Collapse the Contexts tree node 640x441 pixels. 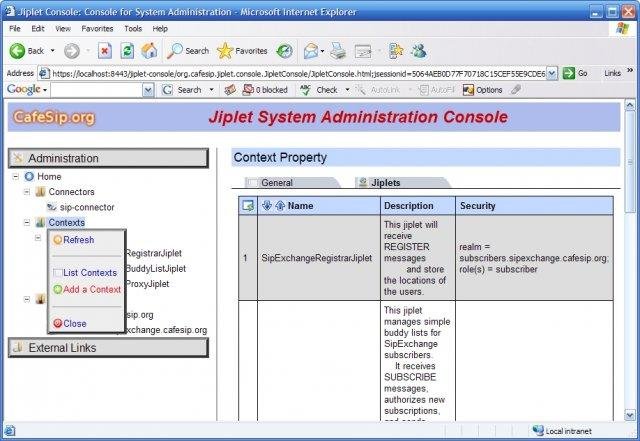coord(27,223)
